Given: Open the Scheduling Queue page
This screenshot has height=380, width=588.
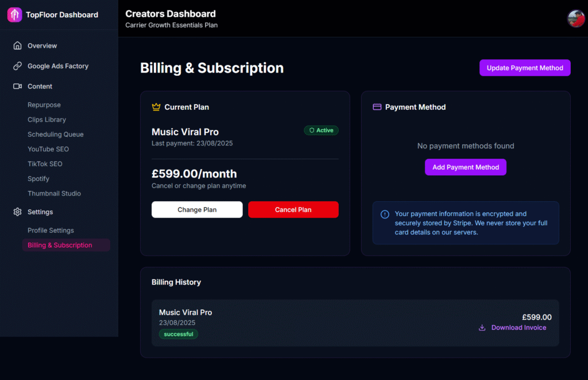Looking at the screenshot, I should (56, 135).
